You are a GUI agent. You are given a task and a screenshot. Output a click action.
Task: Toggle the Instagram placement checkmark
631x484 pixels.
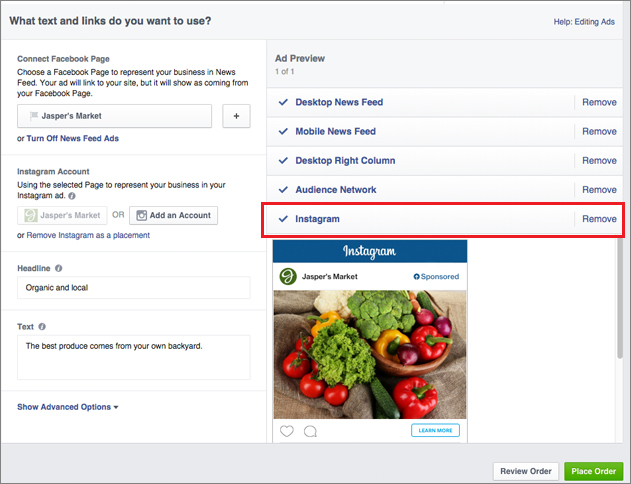tap(283, 219)
